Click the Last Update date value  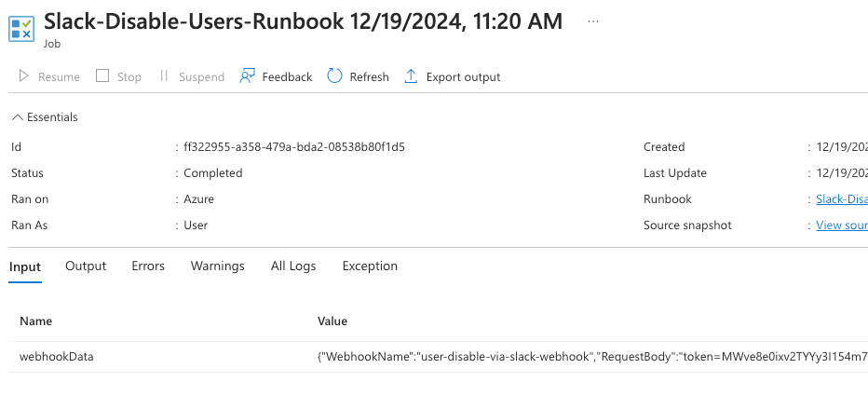pyautogui.click(x=842, y=172)
